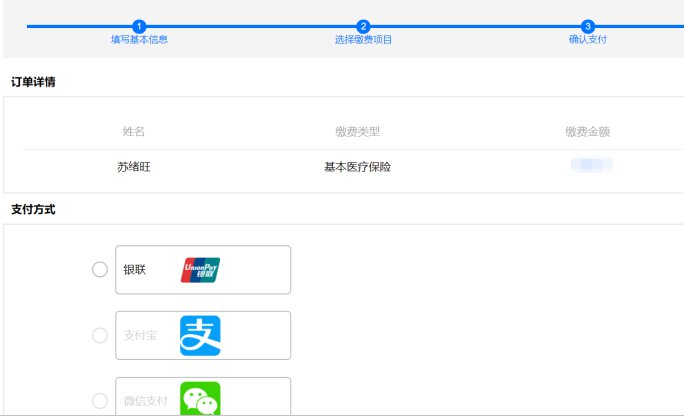This screenshot has height=417, width=685.
Task: Open the 确认支付 step label
Action: (x=588, y=40)
